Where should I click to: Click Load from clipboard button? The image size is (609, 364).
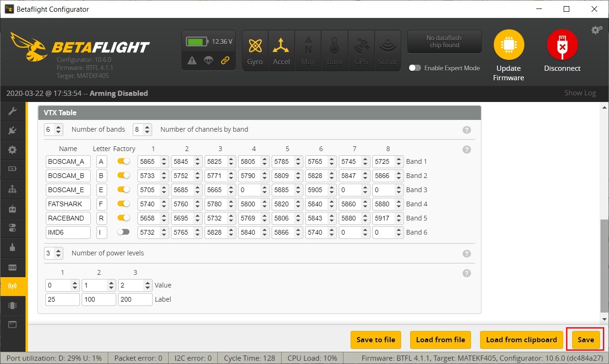pyautogui.click(x=522, y=339)
